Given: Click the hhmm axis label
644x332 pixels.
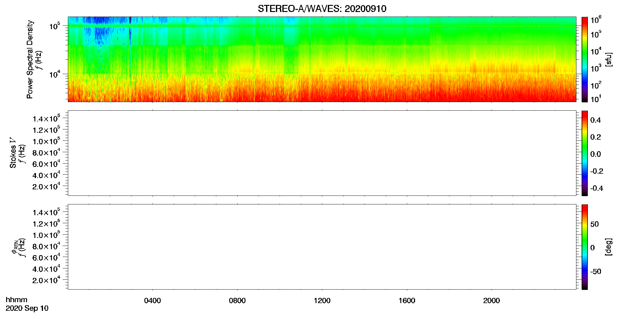Looking at the screenshot, I should [x=17, y=300].
